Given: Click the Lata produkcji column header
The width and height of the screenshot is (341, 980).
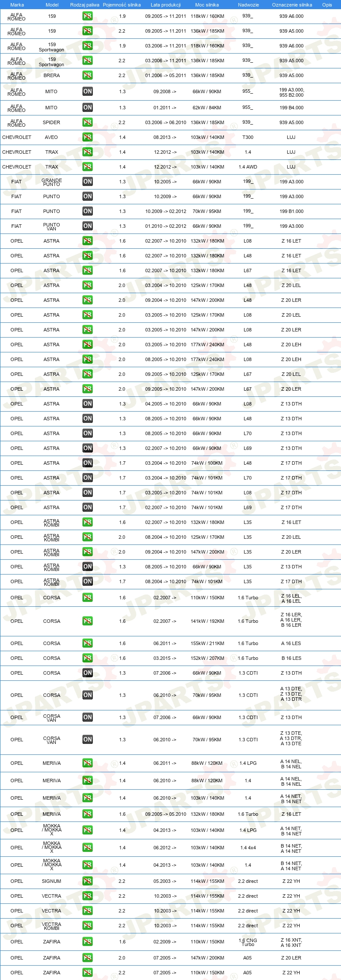Looking at the screenshot, I should tap(165, 5).
